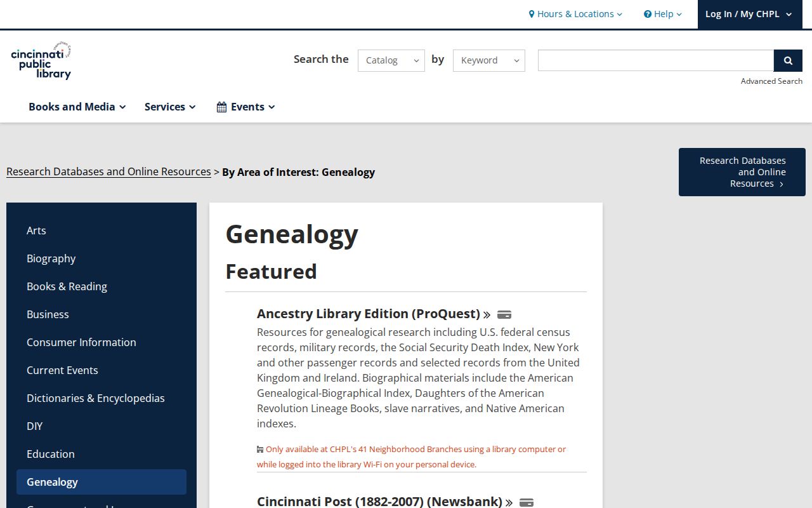Click the highlighted Genealogy sidebar item
This screenshot has height=508, width=812.
[101, 482]
